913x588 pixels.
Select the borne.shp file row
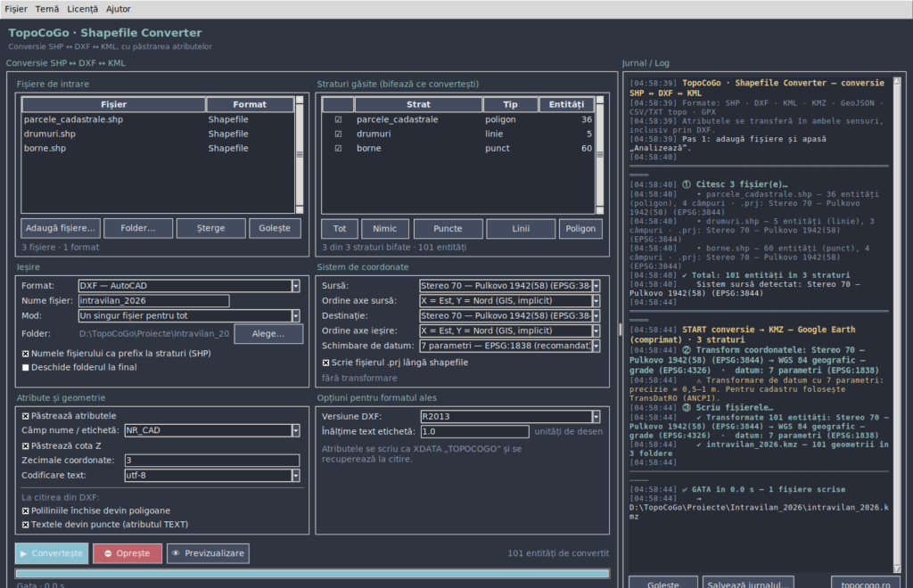click(x=158, y=148)
